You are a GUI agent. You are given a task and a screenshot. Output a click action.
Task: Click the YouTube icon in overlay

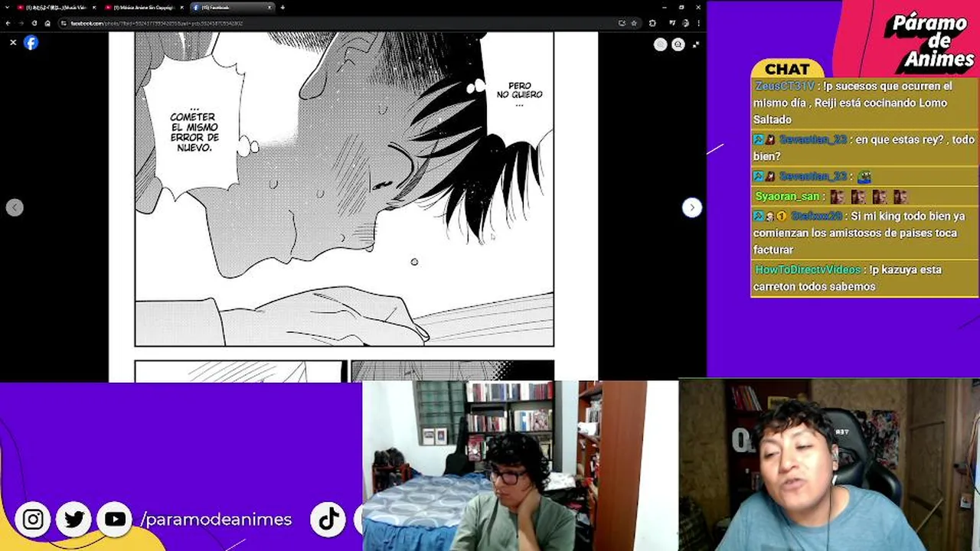click(115, 520)
